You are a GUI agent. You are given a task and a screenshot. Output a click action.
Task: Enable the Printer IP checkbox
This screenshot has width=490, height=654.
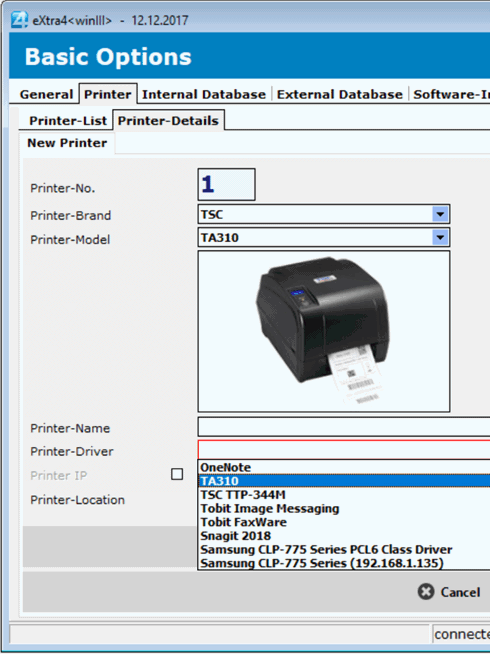point(177,474)
